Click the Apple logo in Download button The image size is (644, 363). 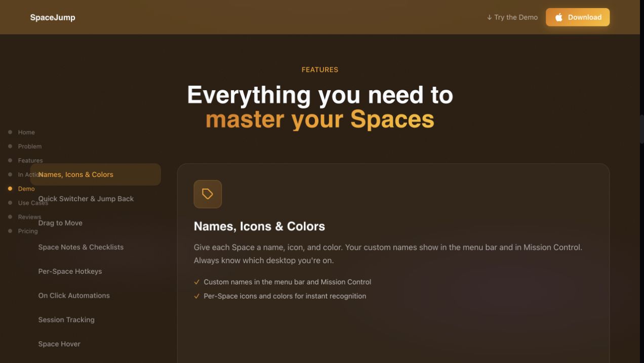pyautogui.click(x=559, y=17)
